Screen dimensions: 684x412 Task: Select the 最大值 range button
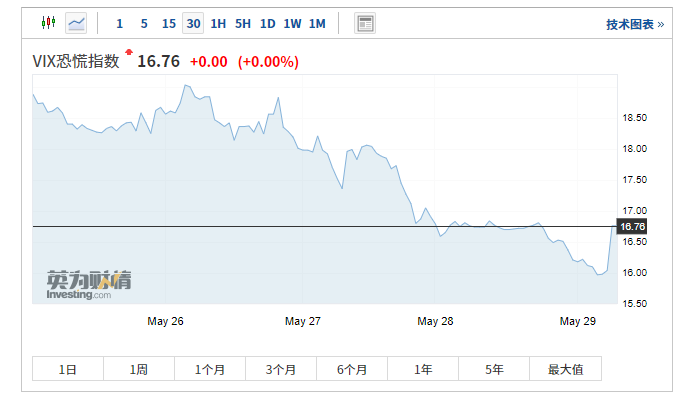tap(565, 369)
